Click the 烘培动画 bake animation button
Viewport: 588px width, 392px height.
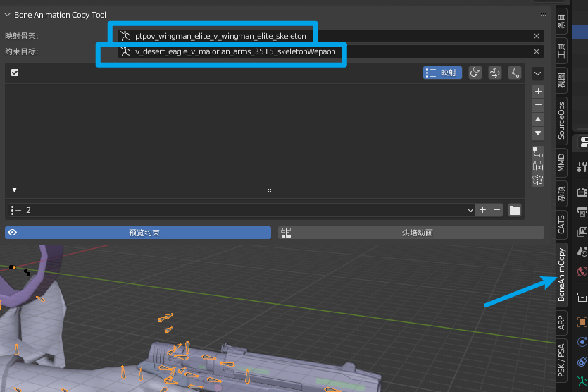click(x=411, y=233)
